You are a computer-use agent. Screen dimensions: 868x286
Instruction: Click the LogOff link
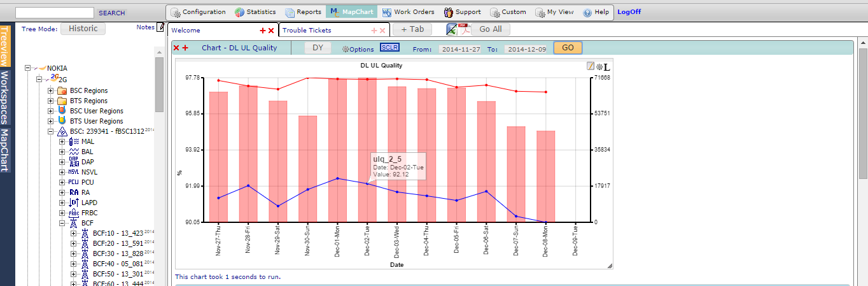(629, 12)
